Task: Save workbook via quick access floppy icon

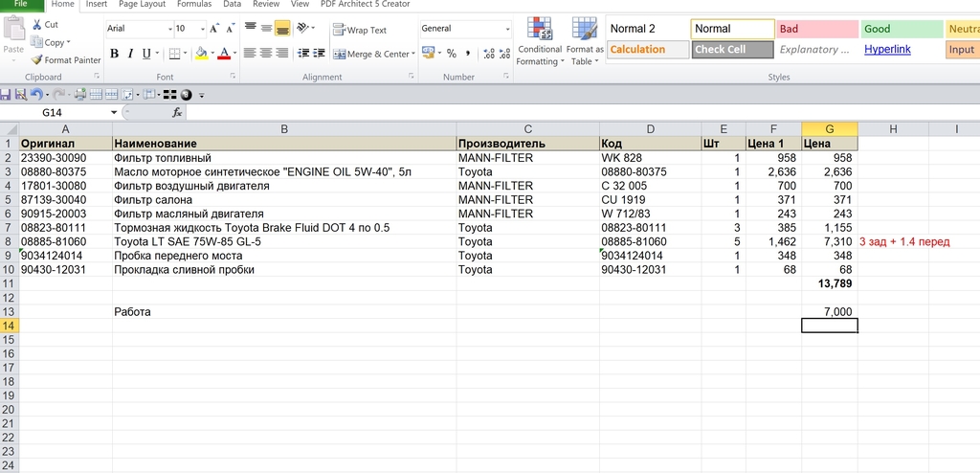Action: coord(6,95)
